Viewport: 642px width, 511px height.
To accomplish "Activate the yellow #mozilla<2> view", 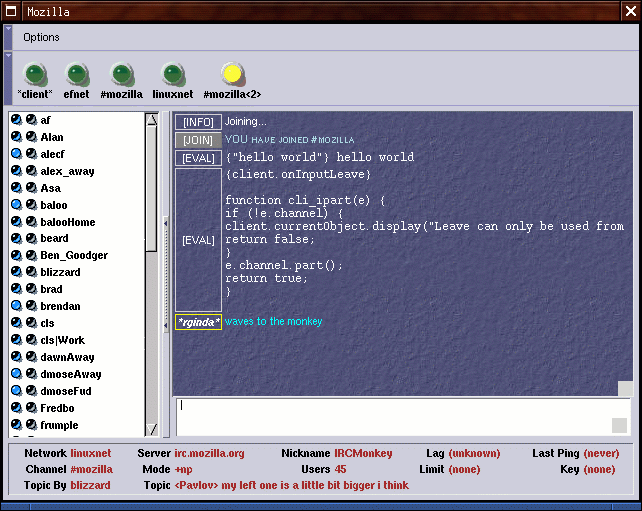I will [232, 81].
